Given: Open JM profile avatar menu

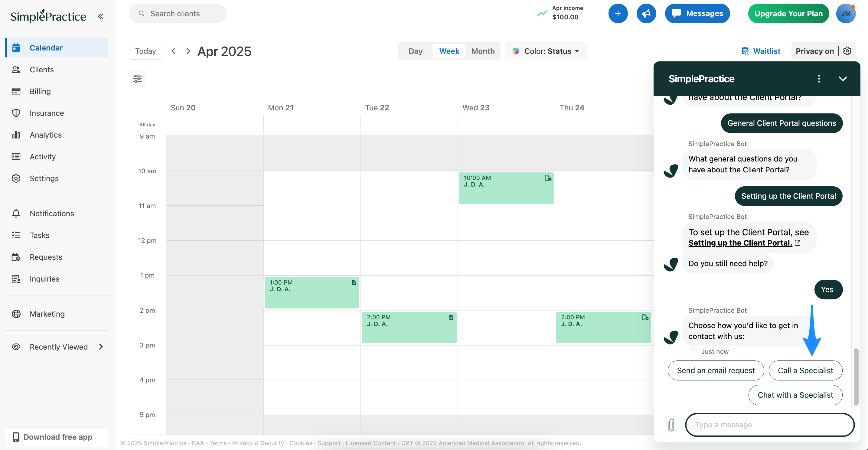Looking at the screenshot, I should coord(846,14).
